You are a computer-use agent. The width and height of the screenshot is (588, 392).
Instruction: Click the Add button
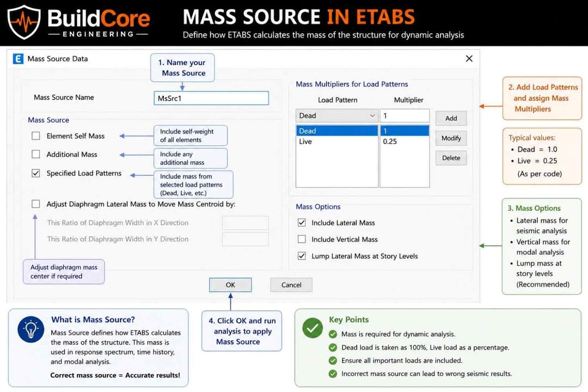pyautogui.click(x=451, y=118)
